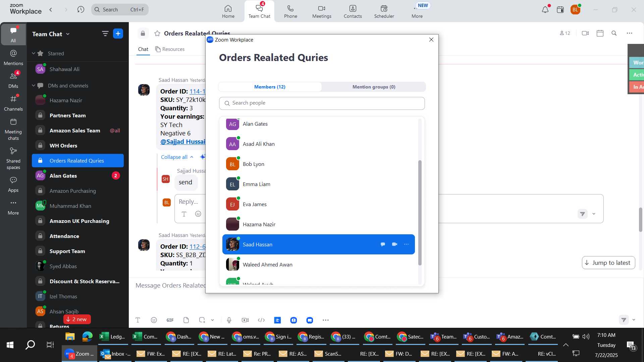Click Collapse all replies
Viewport: 644px width, 362px height.
pyautogui.click(x=177, y=157)
